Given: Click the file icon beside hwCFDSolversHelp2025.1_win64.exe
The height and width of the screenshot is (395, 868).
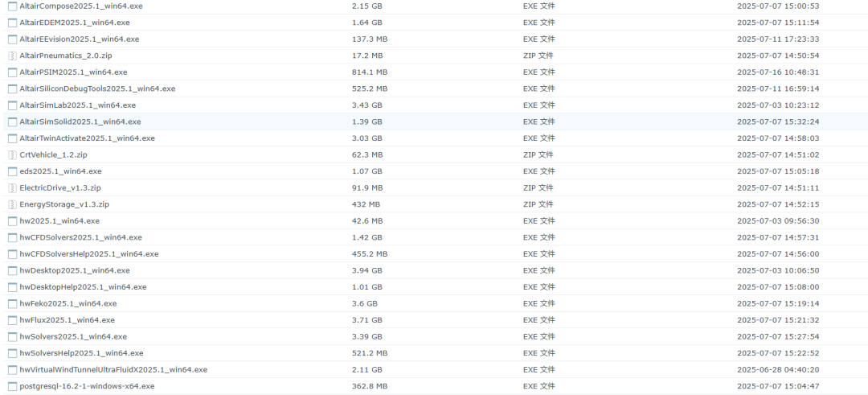Looking at the screenshot, I should (12, 254).
